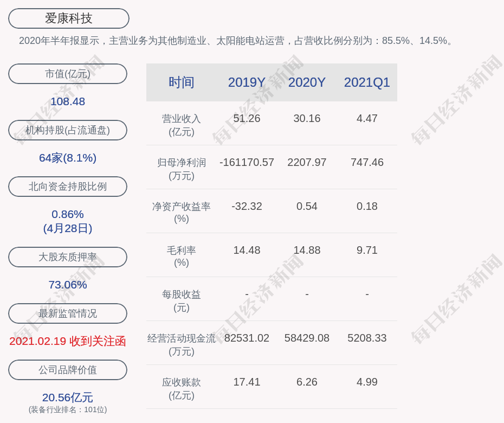Select the 6.26 receivables cell
The height and width of the screenshot is (423, 504).
pyautogui.click(x=307, y=382)
